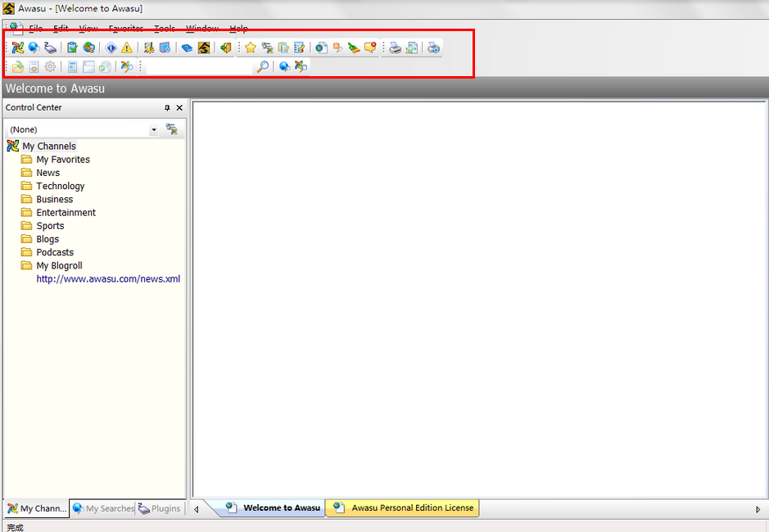Click the filter icon beside the (None) dropdown
769x532 pixels.
[172, 129]
